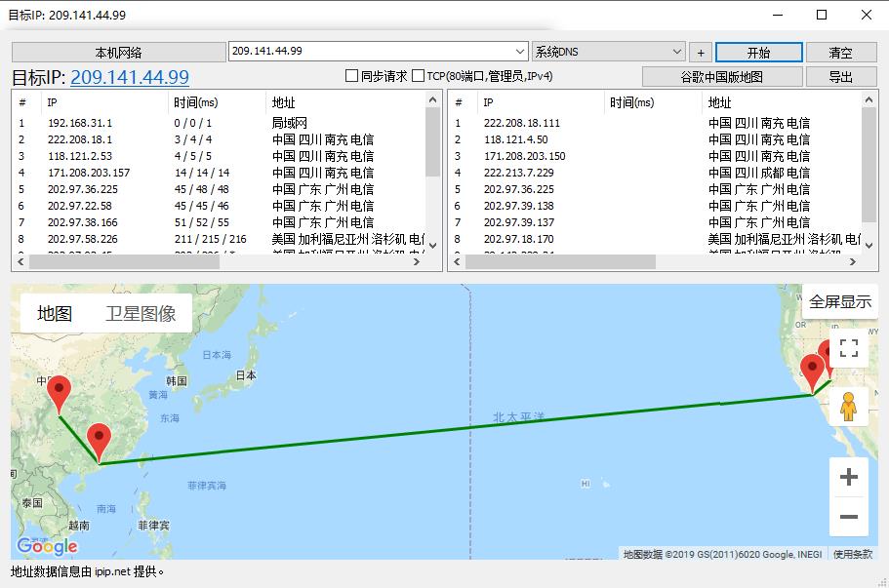
Task: Click the map fullscreen toggle icon
Action: pyautogui.click(x=848, y=348)
